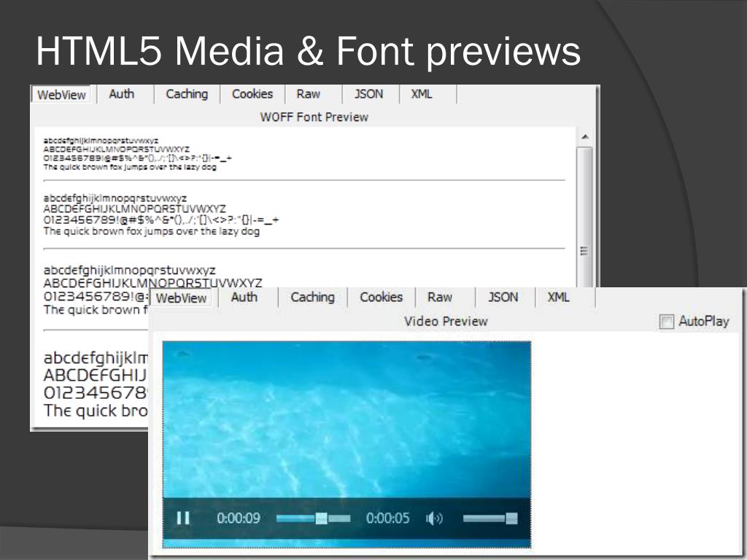Click the smallest font sample pangram line
This screenshot has height=560, width=747.
pos(130,167)
